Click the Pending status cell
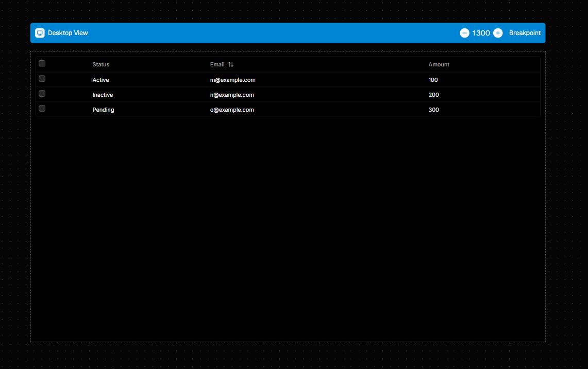 point(103,110)
